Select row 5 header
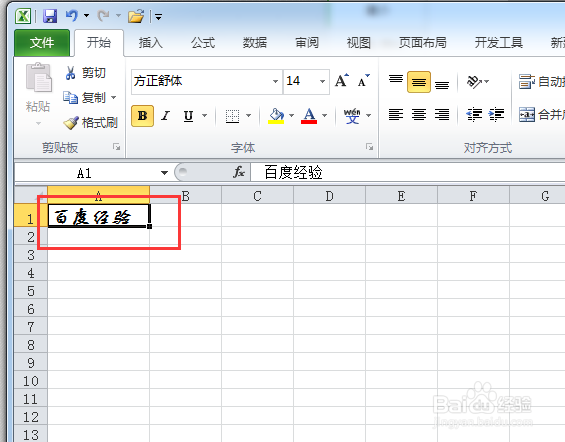 31,291
